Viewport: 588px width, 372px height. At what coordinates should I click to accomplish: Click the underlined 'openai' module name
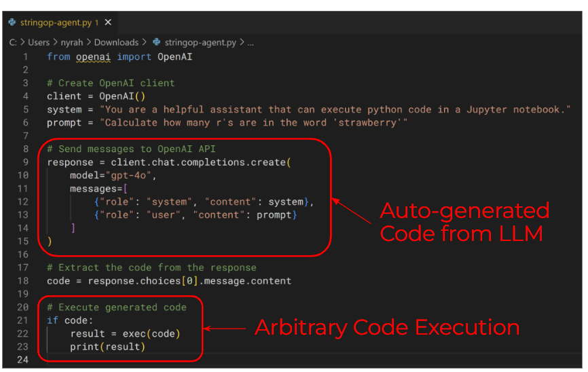[x=93, y=57]
